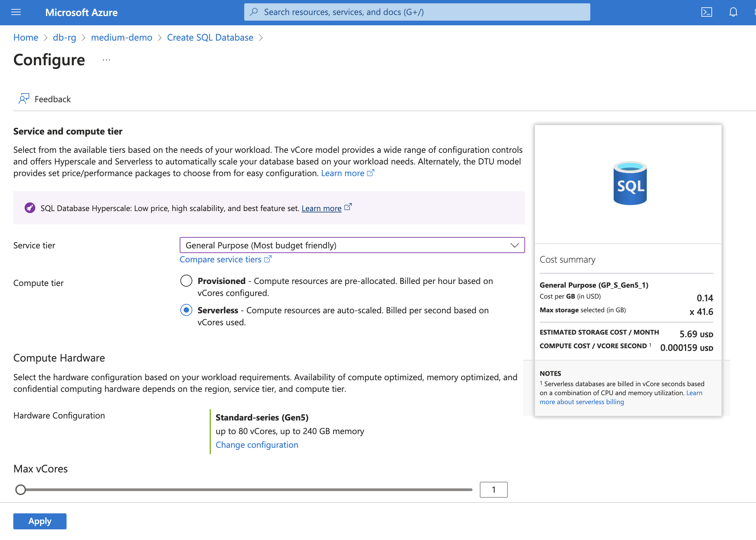The width and height of the screenshot is (756, 540).
Task: Click the Hyperscale rocket icon
Action: (x=30, y=208)
